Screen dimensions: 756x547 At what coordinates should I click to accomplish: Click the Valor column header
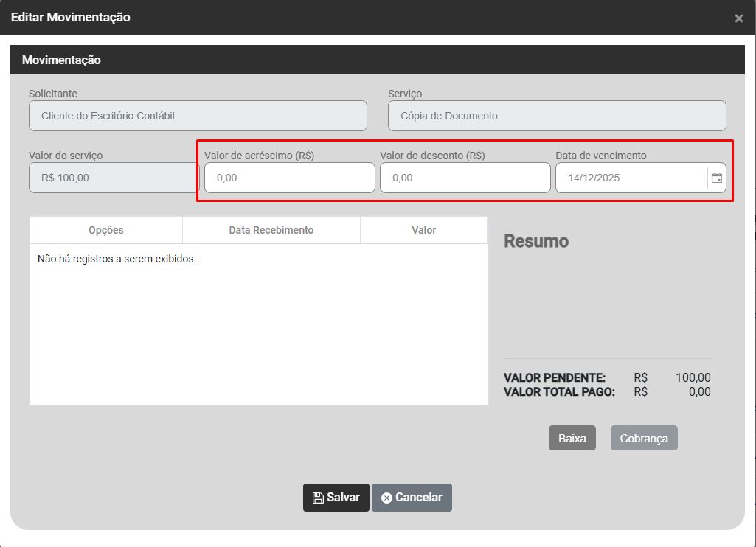click(x=424, y=230)
